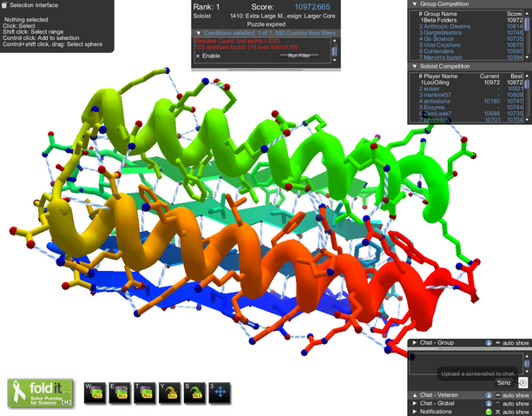Image resolution: width=532 pixels, height=416 pixels.
Task: Click the S hotkey green arrow tool
Action: tap(194, 393)
